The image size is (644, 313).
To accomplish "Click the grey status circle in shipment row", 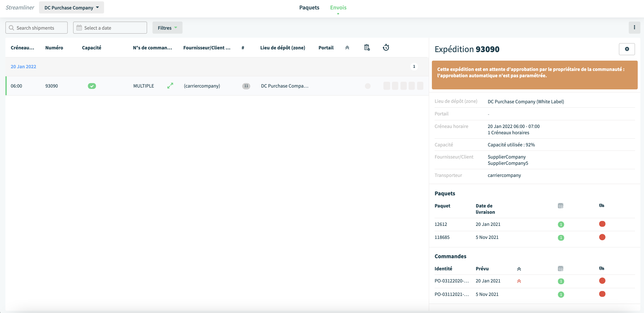I will [368, 86].
